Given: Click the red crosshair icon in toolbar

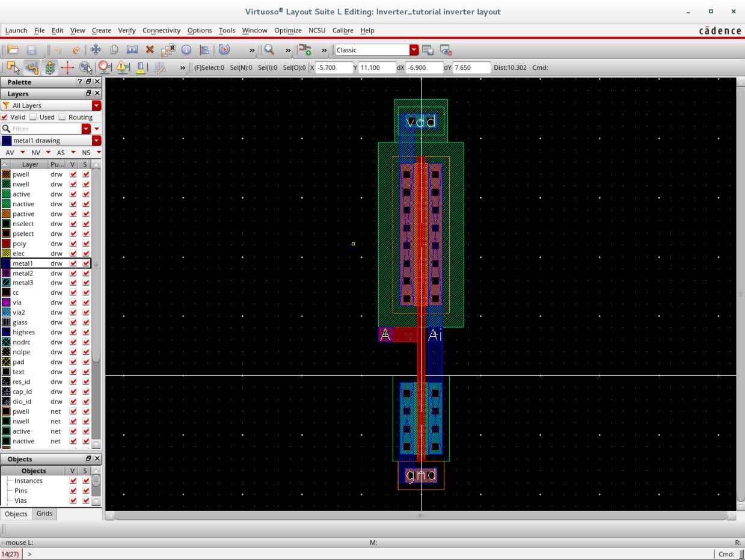Looking at the screenshot, I should (67, 67).
